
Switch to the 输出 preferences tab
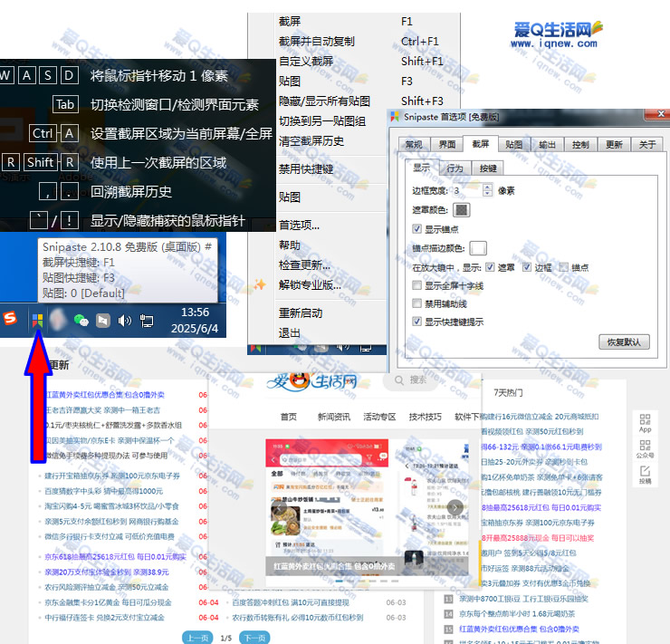click(547, 144)
